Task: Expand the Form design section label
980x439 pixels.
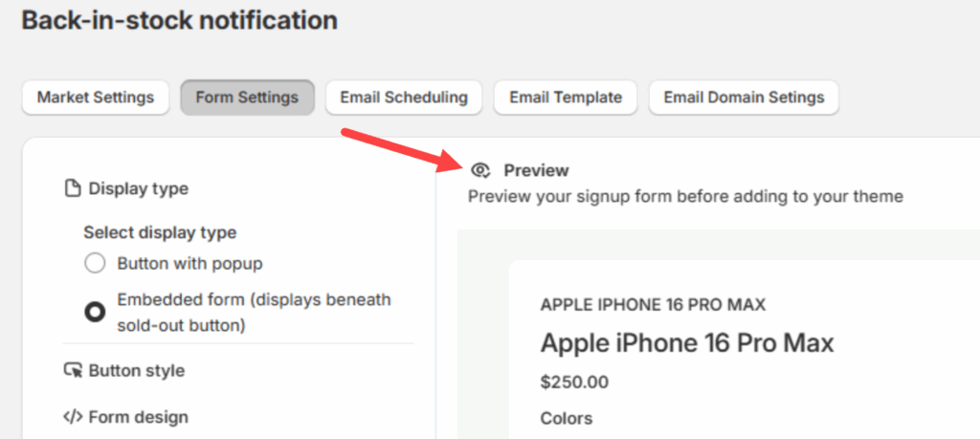Action: [x=139, y=417]
